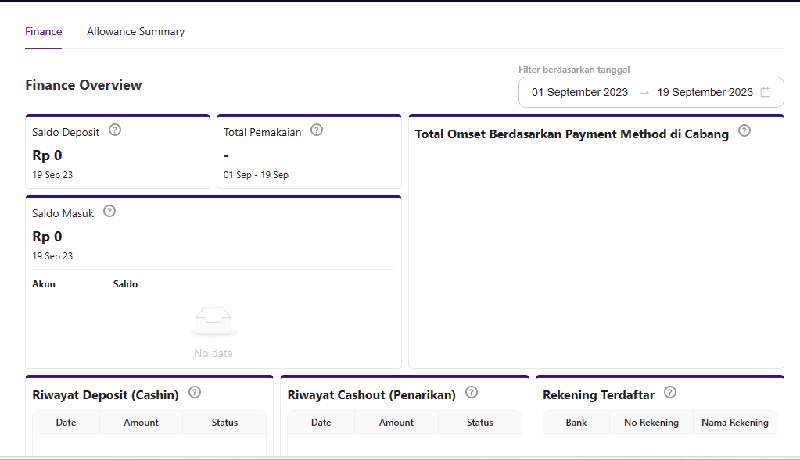Click help icon next to Saldo Masuk
The height and width of the screenshot is (460, 800).
pyautogui.click(x=110, y=212)
